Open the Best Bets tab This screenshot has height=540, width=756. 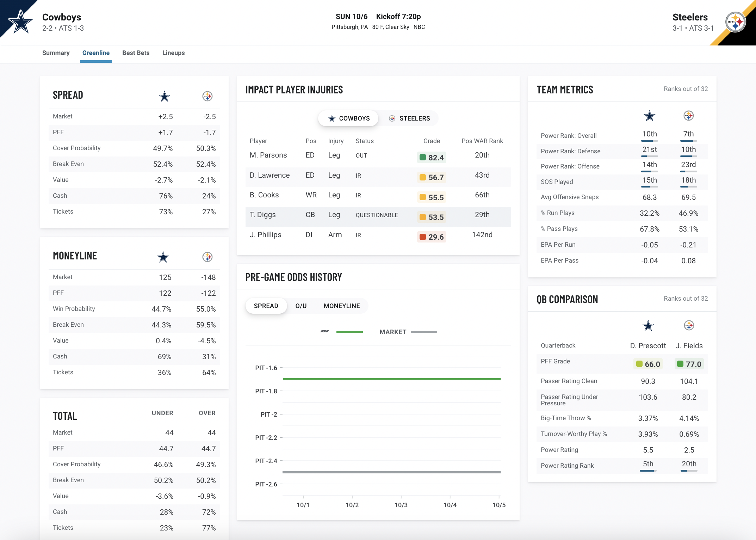(136, 53)
